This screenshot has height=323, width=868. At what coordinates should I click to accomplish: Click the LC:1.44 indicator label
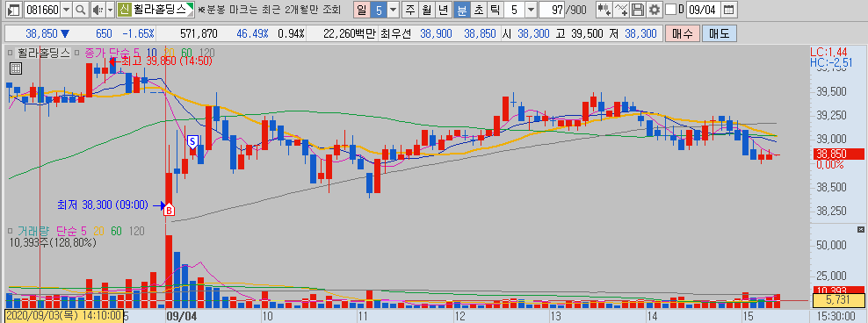click(x=828, y=52)
